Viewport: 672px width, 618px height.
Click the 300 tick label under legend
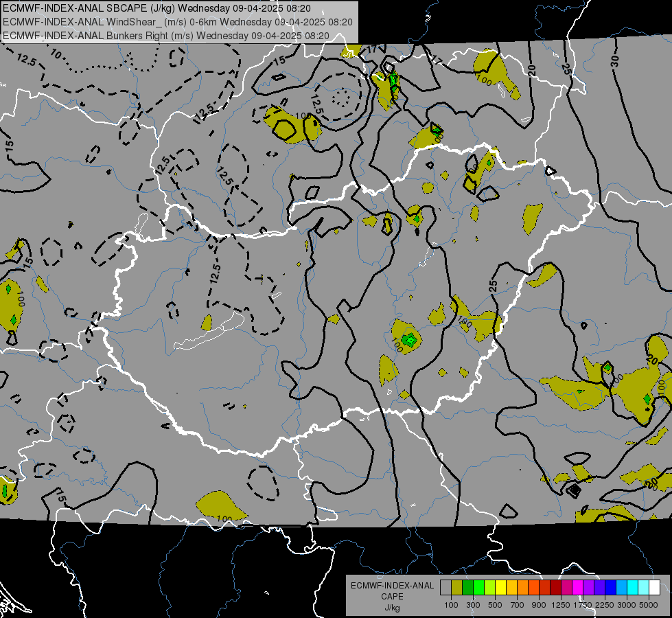pyautogui.click(x=473, y=605)
